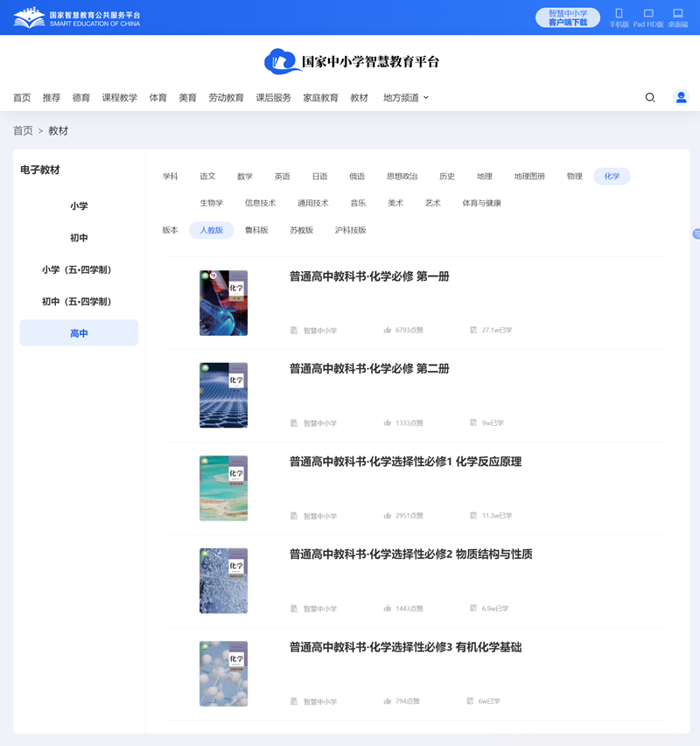The height and width of the screenshot is (746, 700).
Task: Select 初中 in the 电子教材 sidebar
Action: pyautogui.click(x=79, y=237)
